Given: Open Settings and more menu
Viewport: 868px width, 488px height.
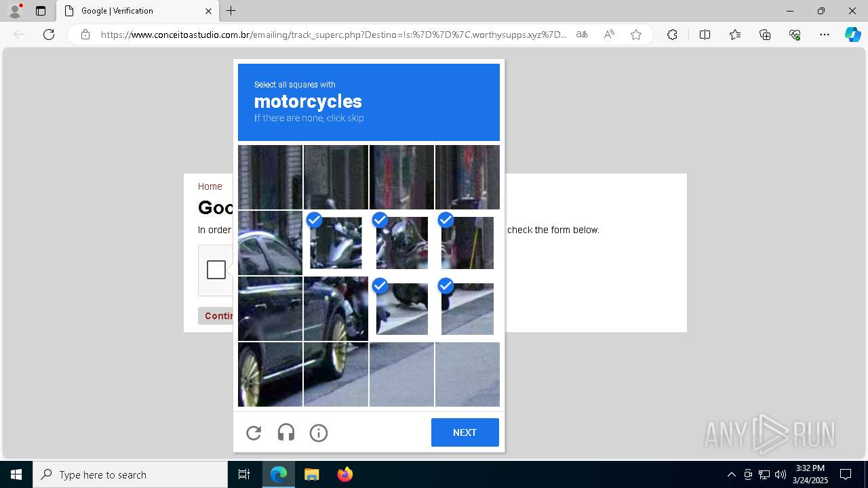Looking at the screenshot, I should click(x=825, y=35).
